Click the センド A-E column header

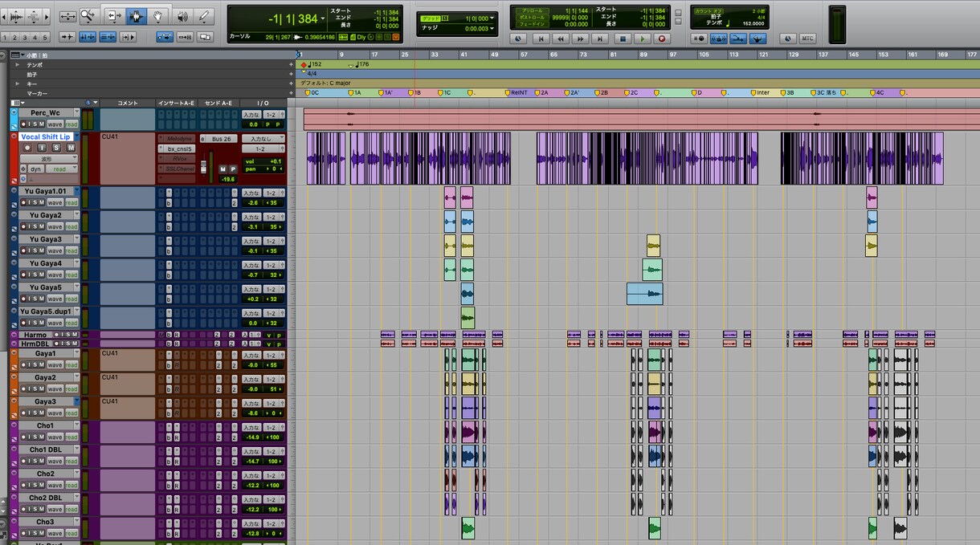tap(218, 103)
